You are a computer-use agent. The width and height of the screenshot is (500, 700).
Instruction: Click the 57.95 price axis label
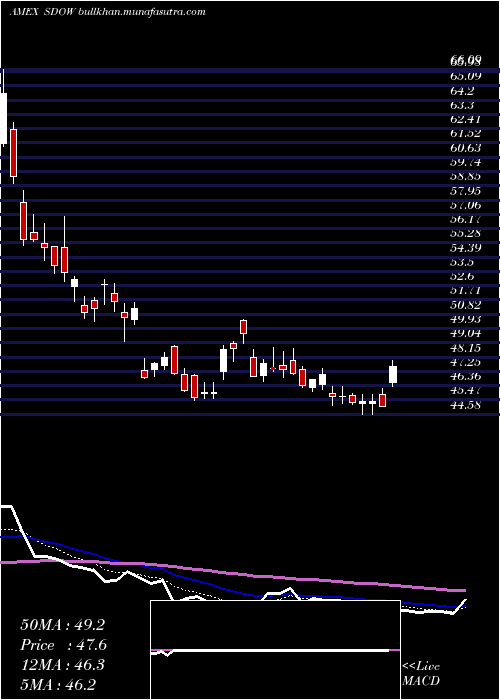(x=466, y=191)
